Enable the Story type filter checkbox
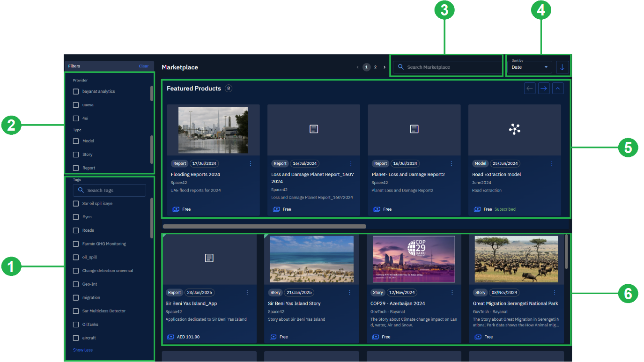644x362 pixels. 76,155
